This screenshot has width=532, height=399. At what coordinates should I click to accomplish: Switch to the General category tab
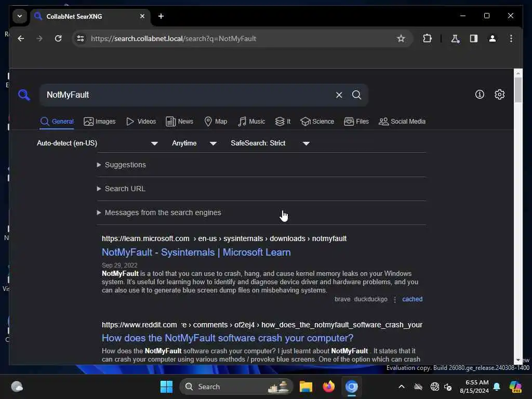(x=57, y=122)
